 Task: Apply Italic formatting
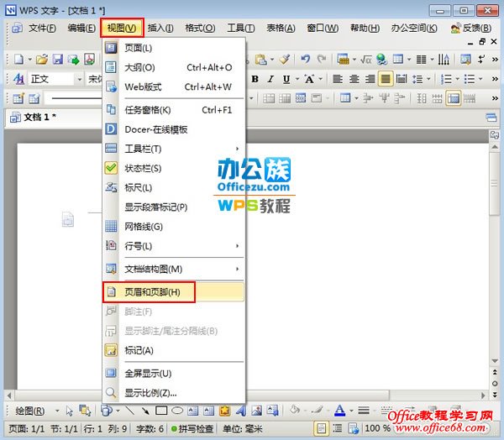coord(271,79)
